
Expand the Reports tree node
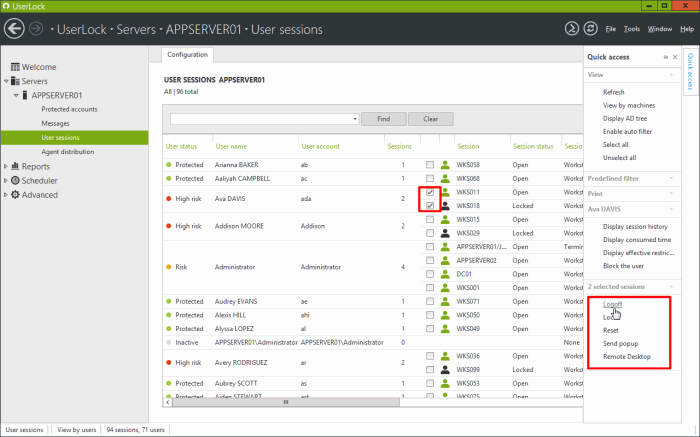pos(6,166)
